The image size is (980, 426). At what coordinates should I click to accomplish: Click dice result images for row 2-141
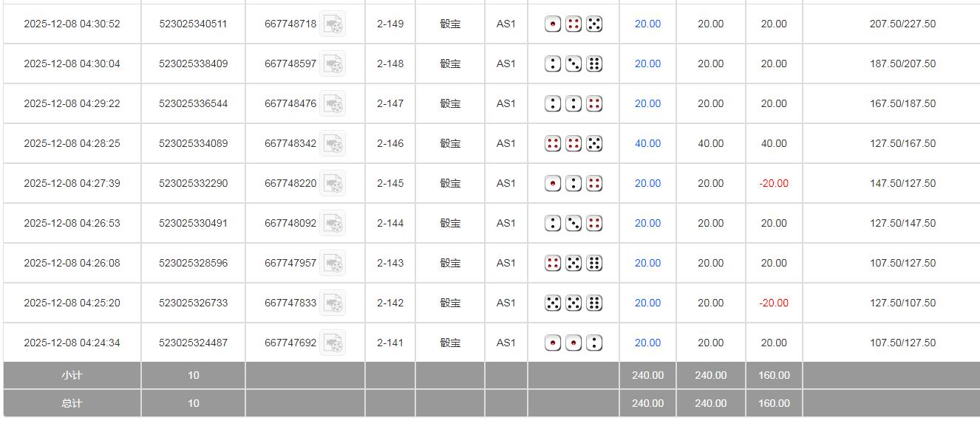click(573, 343)
